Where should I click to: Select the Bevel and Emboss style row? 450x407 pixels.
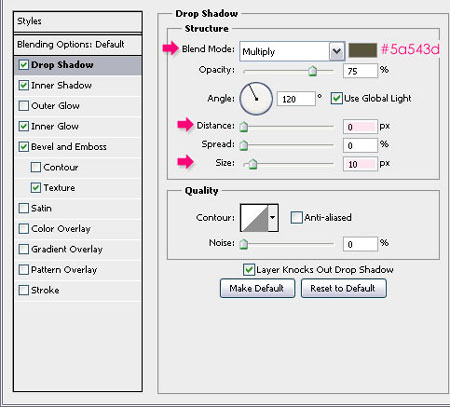(x=78, y=147)
